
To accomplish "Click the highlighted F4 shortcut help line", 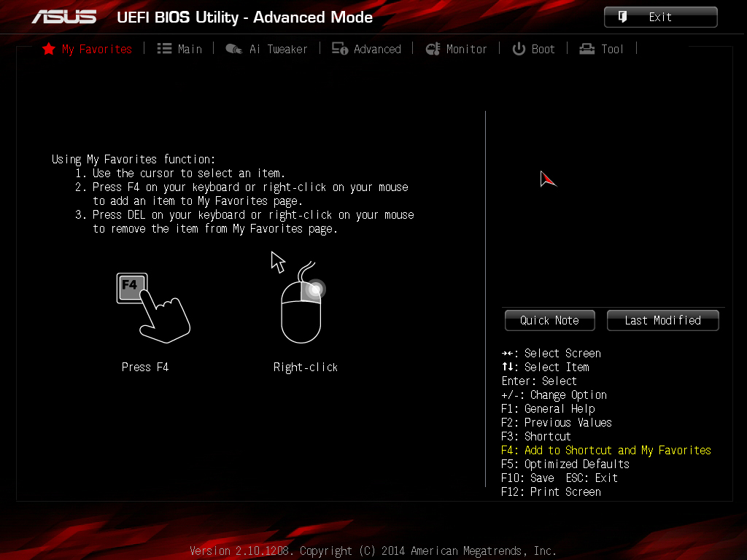I will point(606,451).
